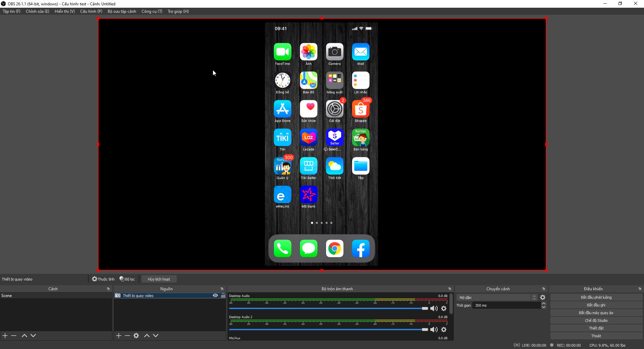644x349 pixels.
Task: Click Shopee icon in phone preview
Action: [361, 109]
